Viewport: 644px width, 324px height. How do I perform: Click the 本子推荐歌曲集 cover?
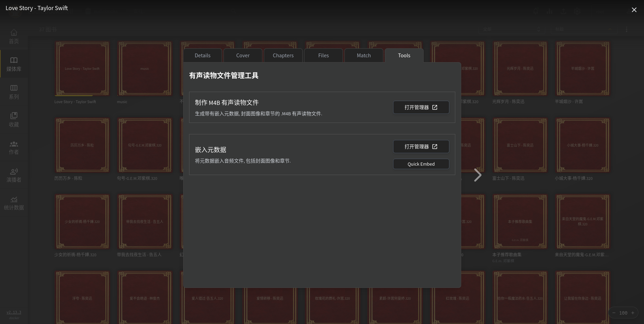point(520,222)
